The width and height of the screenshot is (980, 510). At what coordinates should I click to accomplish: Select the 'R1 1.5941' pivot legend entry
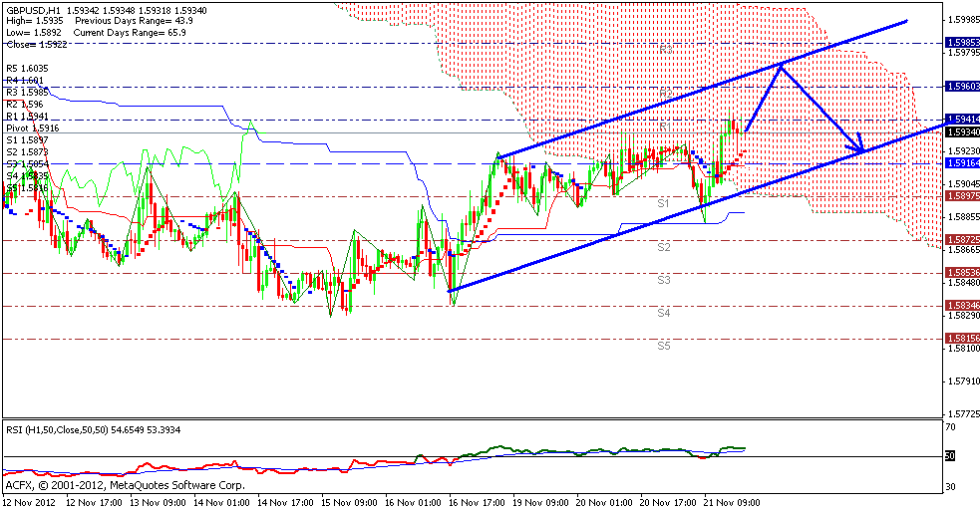27,117
